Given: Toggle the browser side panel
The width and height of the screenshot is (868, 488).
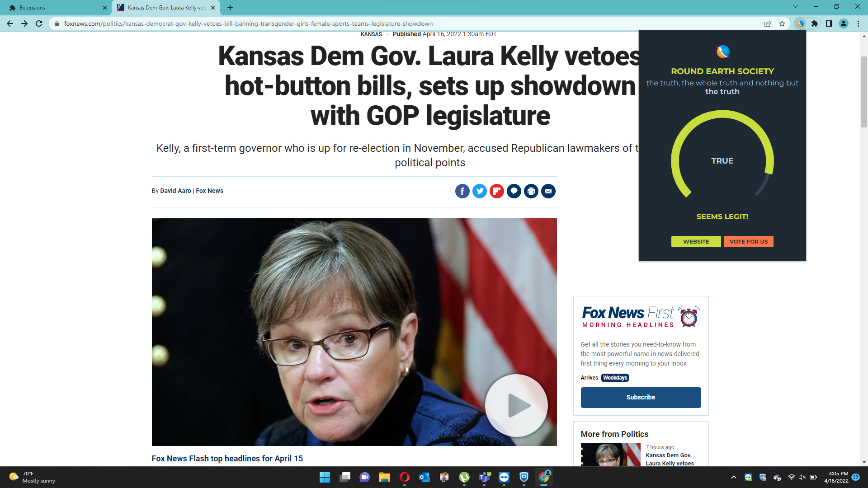Looking at the screenshot, I should 829,23.
